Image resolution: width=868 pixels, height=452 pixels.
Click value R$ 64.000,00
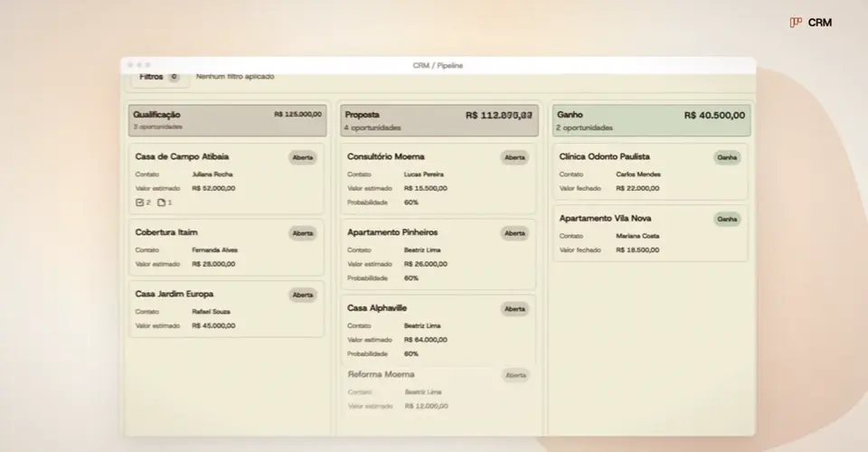click(x=425, y=340)
